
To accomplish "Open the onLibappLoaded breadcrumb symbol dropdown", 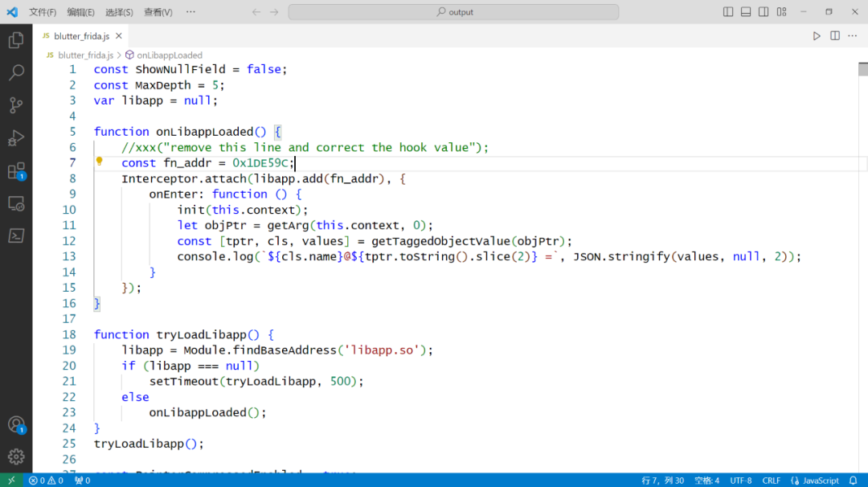I will point(164,55).
